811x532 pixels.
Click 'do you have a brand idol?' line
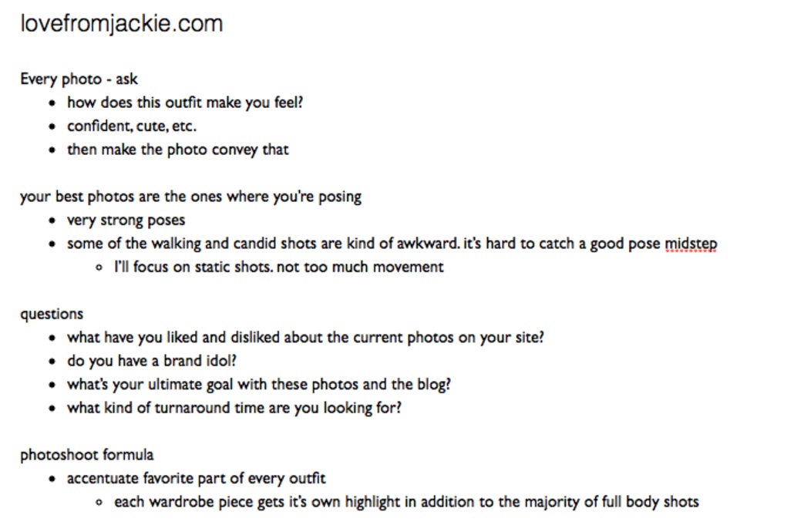pos(151,361)
